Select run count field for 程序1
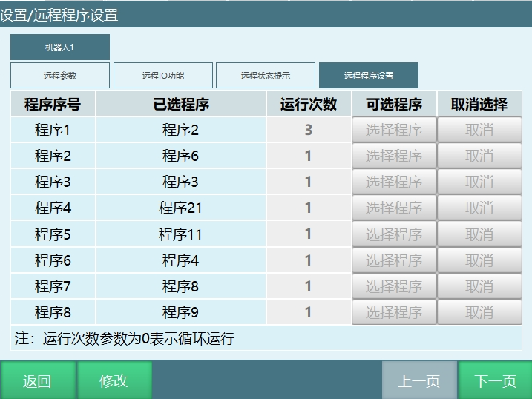This screenshot has width=532, height=399. click(x=309, y=130)
